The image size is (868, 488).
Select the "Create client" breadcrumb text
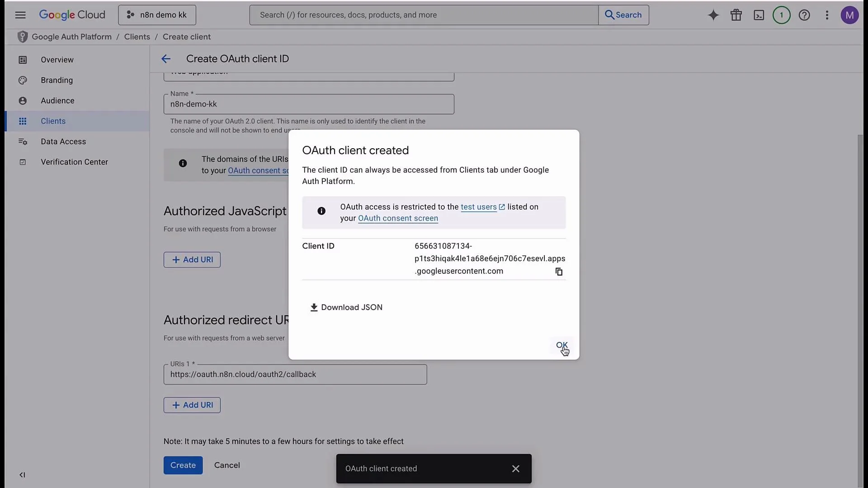click(187, 37)
